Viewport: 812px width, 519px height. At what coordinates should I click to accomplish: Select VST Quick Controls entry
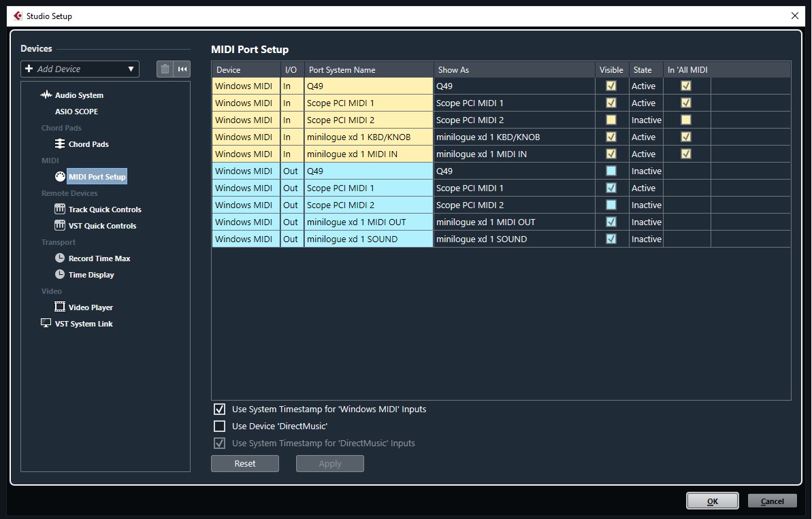pos(102,226)
